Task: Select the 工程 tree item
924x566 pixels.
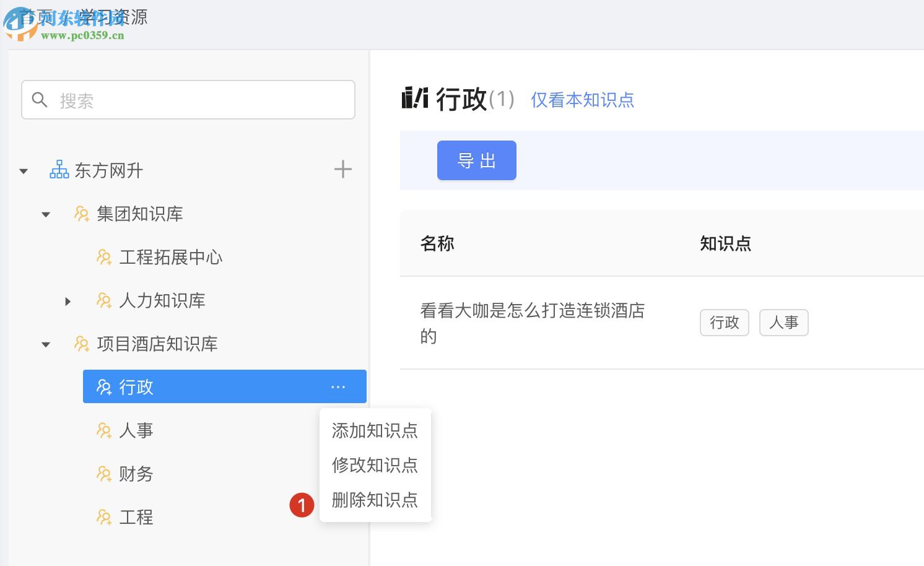Action: [136, 517]
